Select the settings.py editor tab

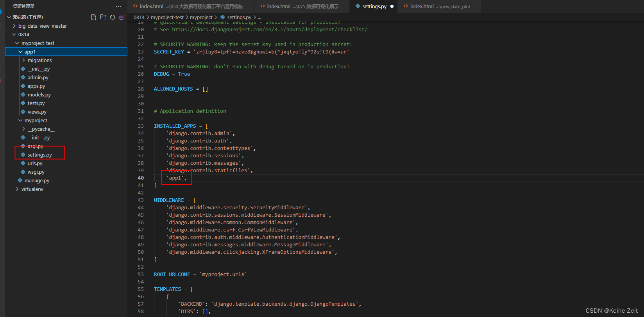[374, 6]
